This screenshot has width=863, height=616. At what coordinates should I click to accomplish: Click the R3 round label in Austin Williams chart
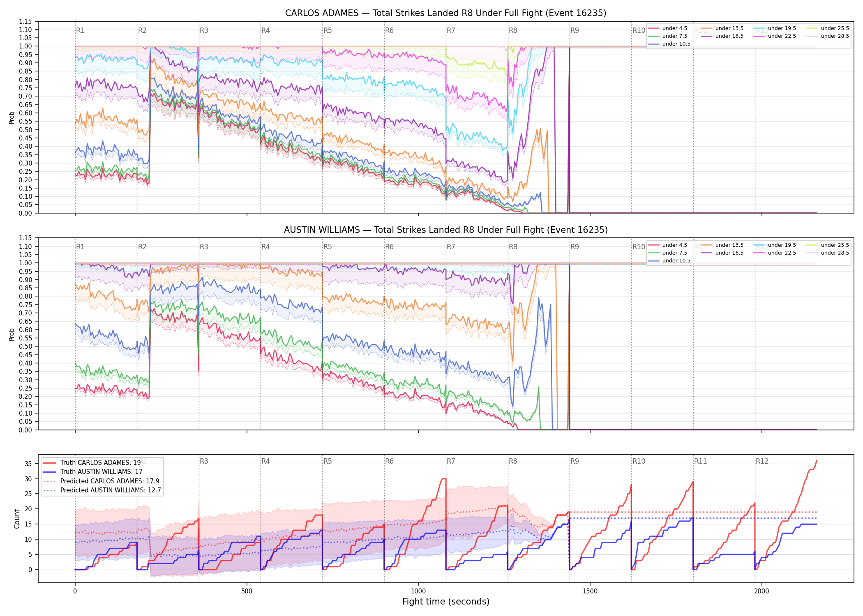(x=204, y=247)
